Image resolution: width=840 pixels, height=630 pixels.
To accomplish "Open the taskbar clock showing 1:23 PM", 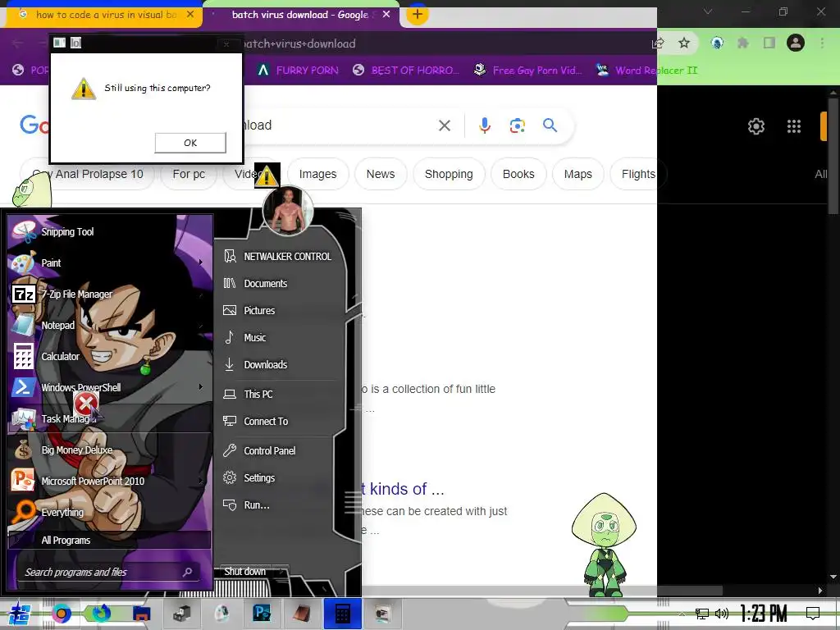I will pyautogui.click(x=764, y=614).
